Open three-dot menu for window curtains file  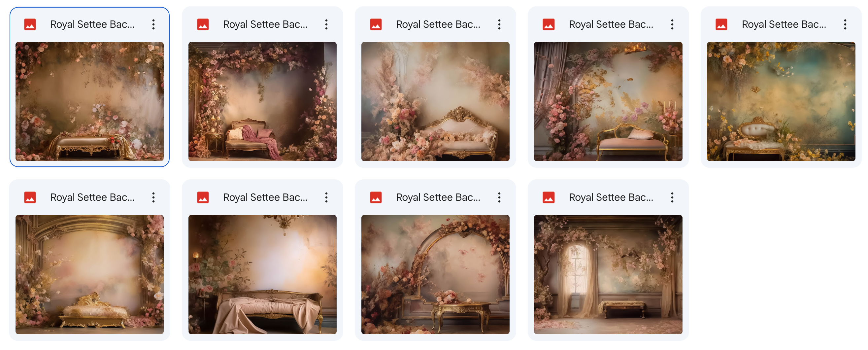[x=672, y=197]
